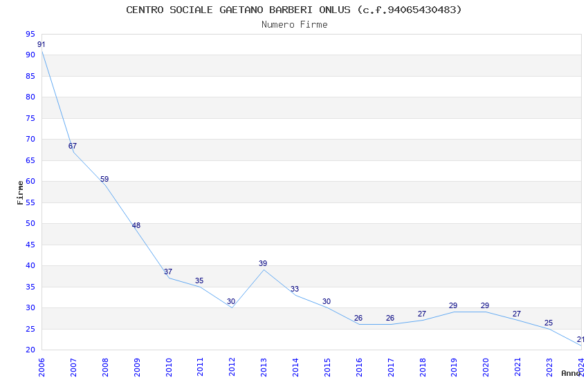Click the Anno x-axis label
Image resolution: width=588 pixels, height=380 pixels.
(571, 373)
